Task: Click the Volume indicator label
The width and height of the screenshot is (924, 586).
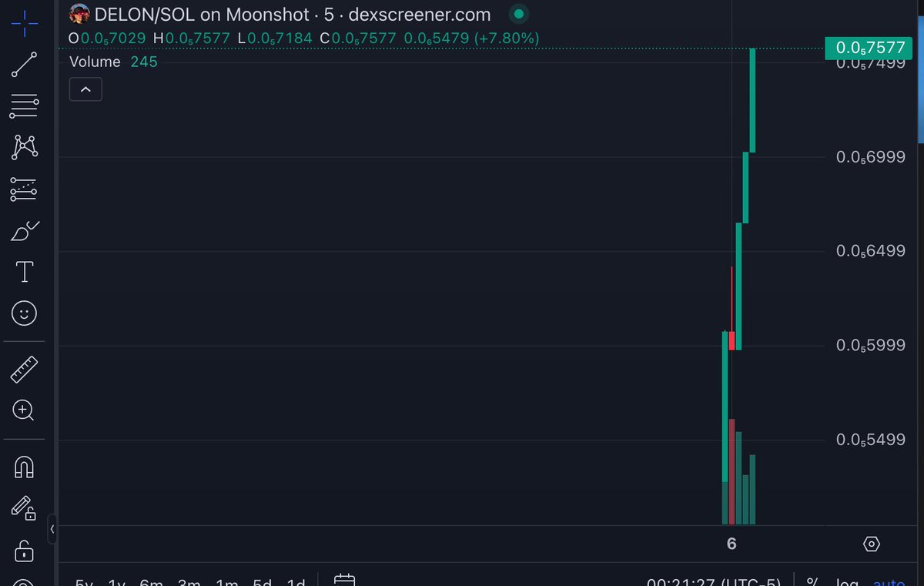Action: (95, 62)
